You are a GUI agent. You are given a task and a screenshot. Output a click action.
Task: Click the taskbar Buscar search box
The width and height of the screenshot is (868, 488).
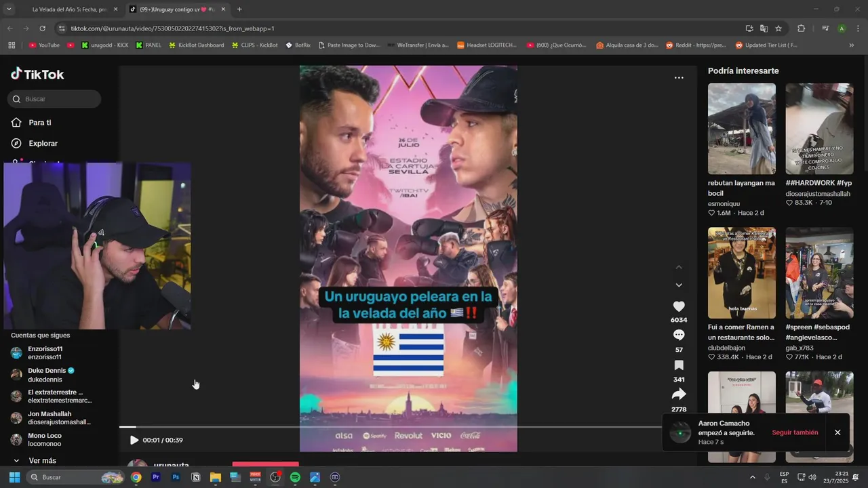coord(75,477)
